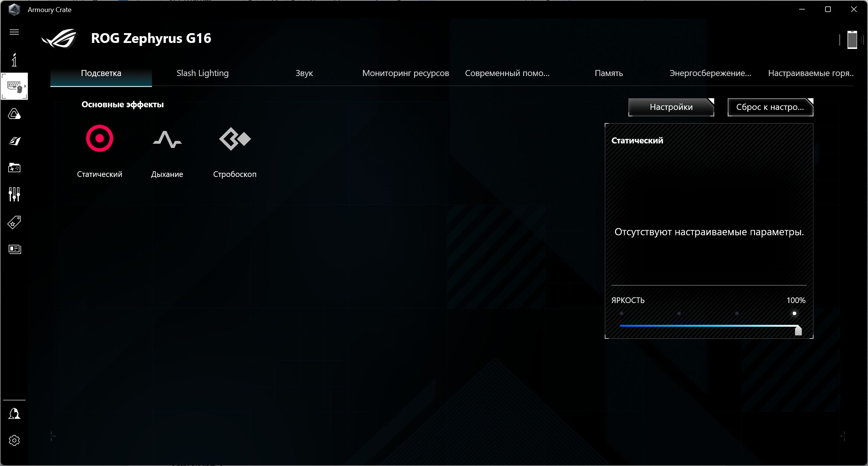The height and width of the screenshot is (466, 868).
Task: Click the ROG Zephyrus G16 title
Action: pos(151,38)
